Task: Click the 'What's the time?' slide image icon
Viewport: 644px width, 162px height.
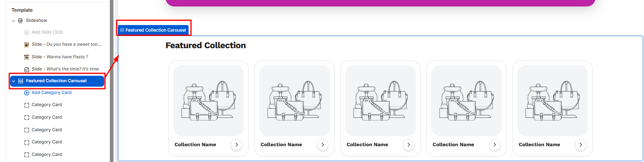Action: tap(27, 69)
